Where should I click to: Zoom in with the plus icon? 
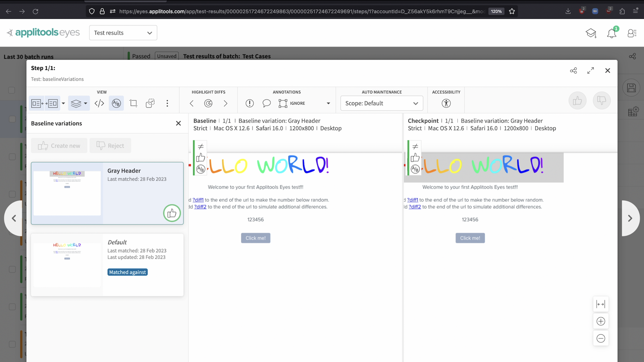pos(601,321)
